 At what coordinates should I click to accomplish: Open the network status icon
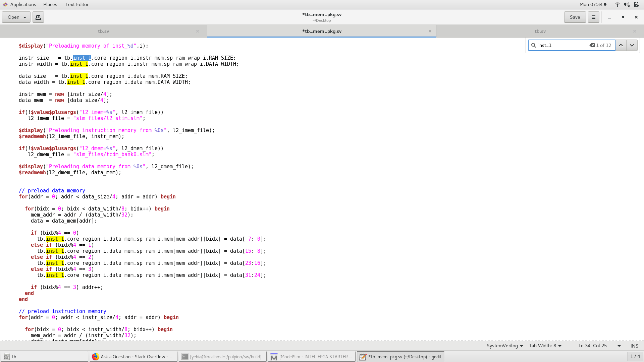coord(617,4)
